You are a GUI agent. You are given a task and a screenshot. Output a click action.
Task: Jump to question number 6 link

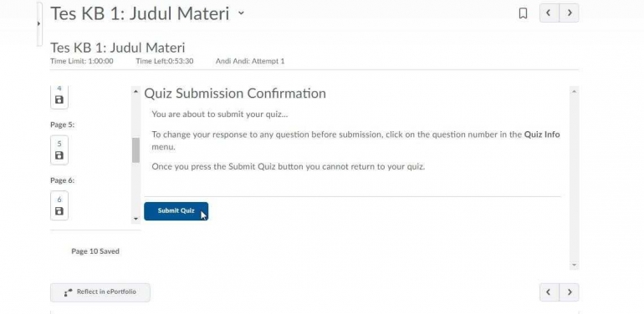click(59, 200)
